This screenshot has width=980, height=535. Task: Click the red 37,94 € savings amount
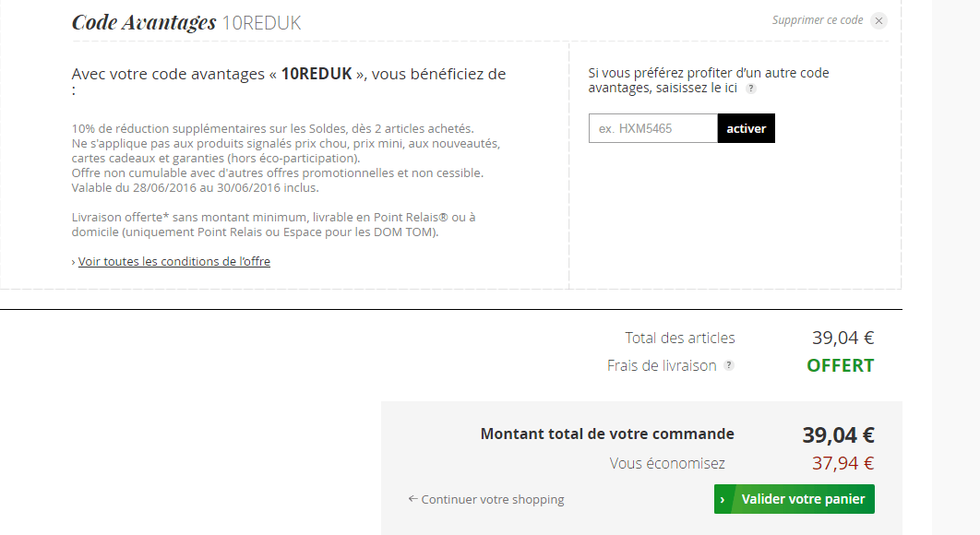[843, 463]
